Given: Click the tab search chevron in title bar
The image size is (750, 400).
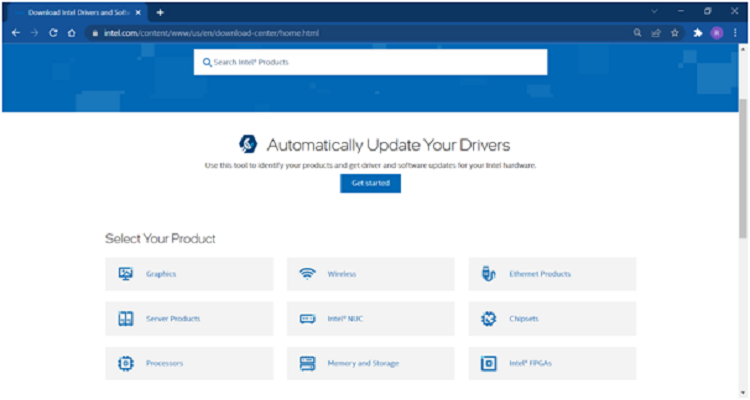Looking at the screenshot, I should pyautogui.click(x=654, y=11).
